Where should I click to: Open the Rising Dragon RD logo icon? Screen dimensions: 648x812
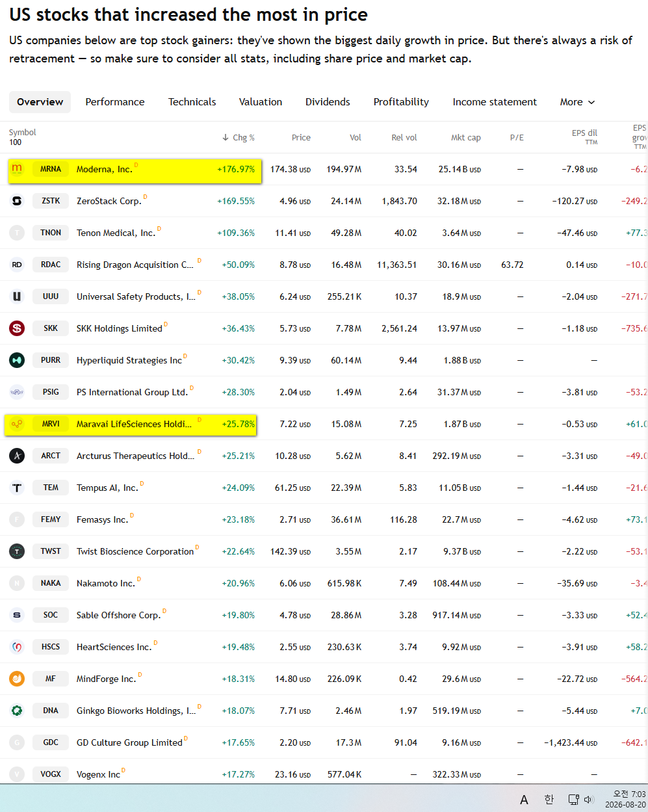pos(17,265)
